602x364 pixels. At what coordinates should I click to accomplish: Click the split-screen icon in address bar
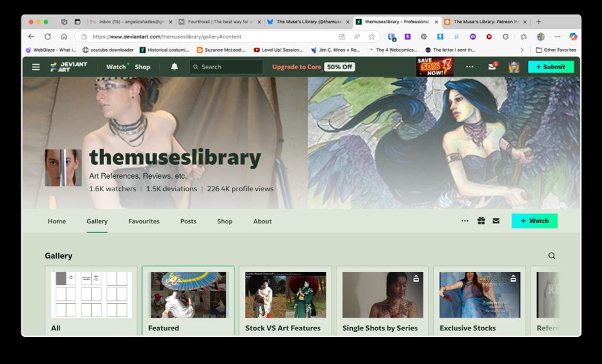click(x=342, y=37)
